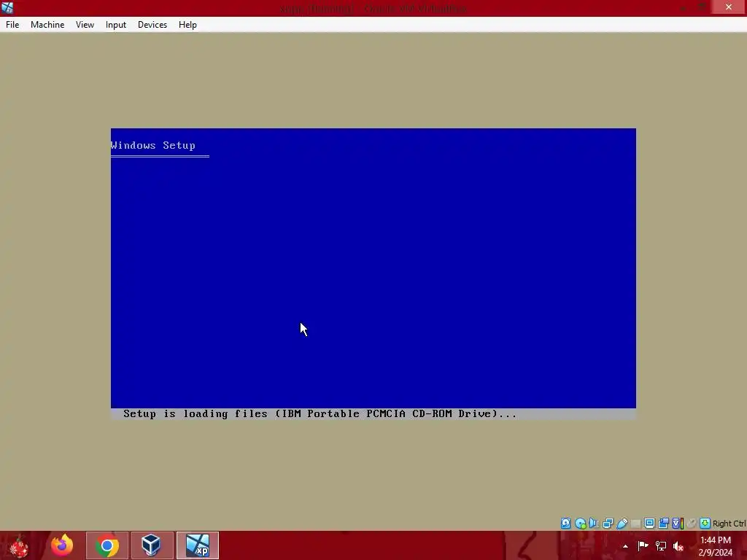Image resolution: width=747 pixels, height=560 pixels.
Task: Click the network adapter status icon
Action: [608, 524]
